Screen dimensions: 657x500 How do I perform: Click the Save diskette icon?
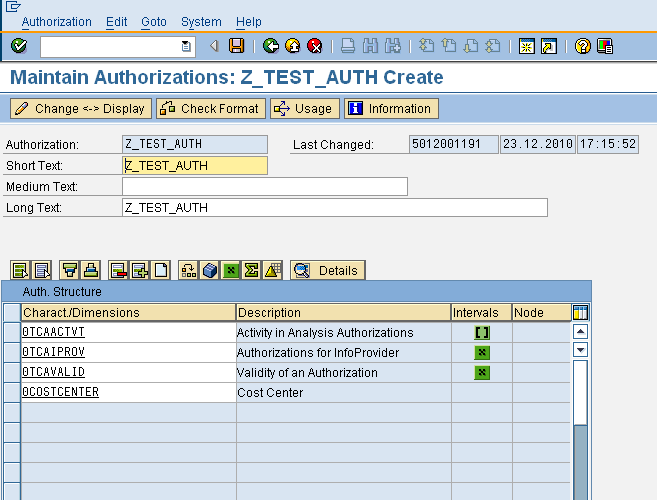236,46
